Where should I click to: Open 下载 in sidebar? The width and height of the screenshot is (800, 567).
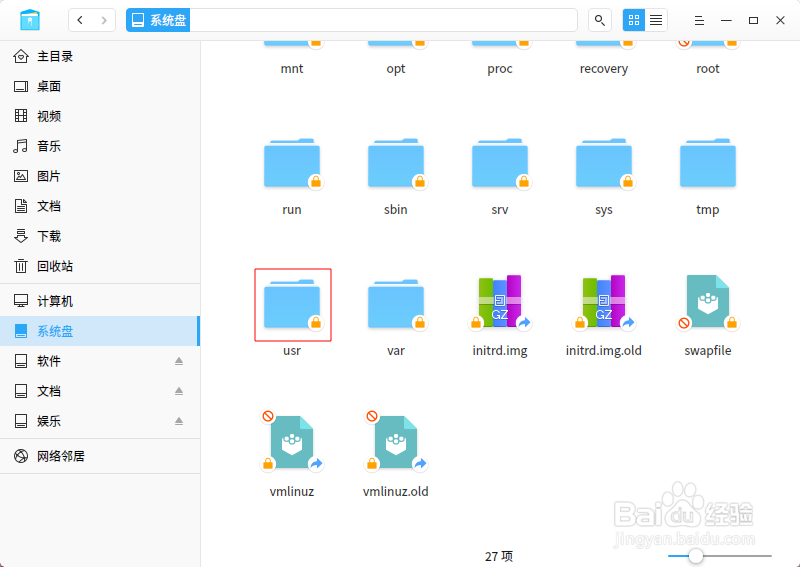[99, 236]
